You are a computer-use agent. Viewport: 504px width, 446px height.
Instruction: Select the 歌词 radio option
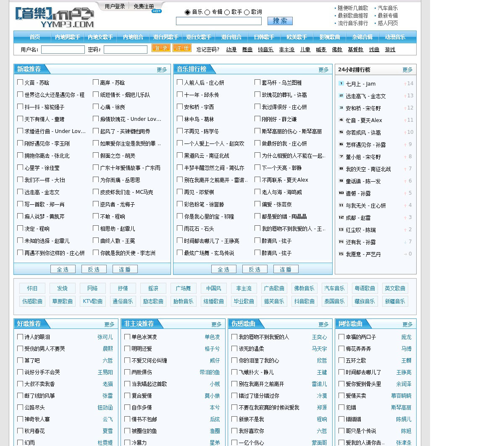click(x=247, y=12)
